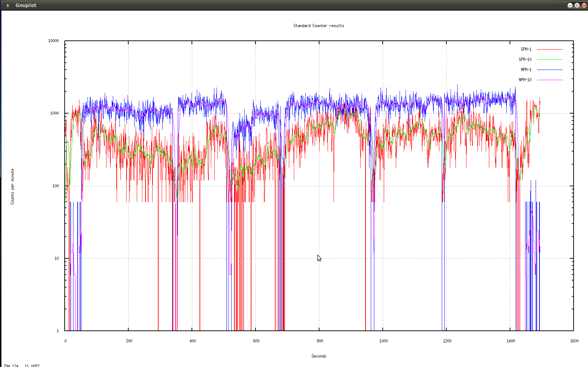Click the x-axis tick label 800

[x=320, y=341]
